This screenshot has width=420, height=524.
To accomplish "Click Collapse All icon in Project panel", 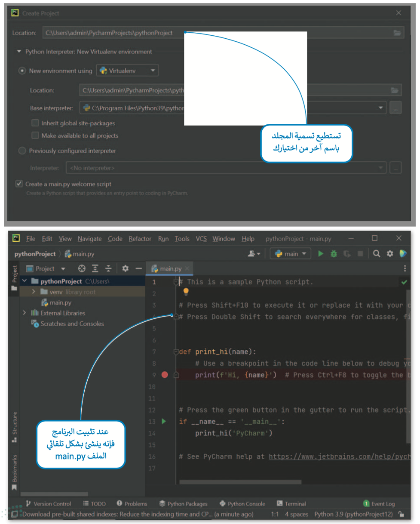I will click(x=108, y=268).
